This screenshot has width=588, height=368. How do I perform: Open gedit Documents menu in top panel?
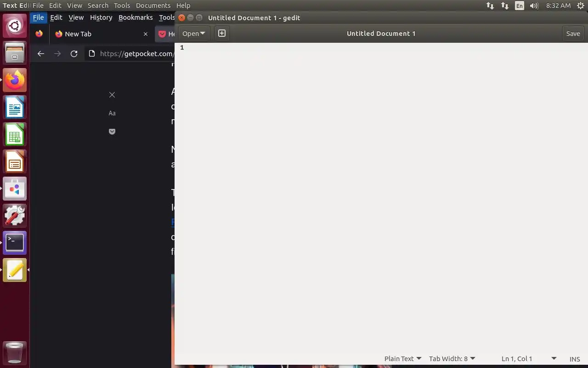point(153,6)
